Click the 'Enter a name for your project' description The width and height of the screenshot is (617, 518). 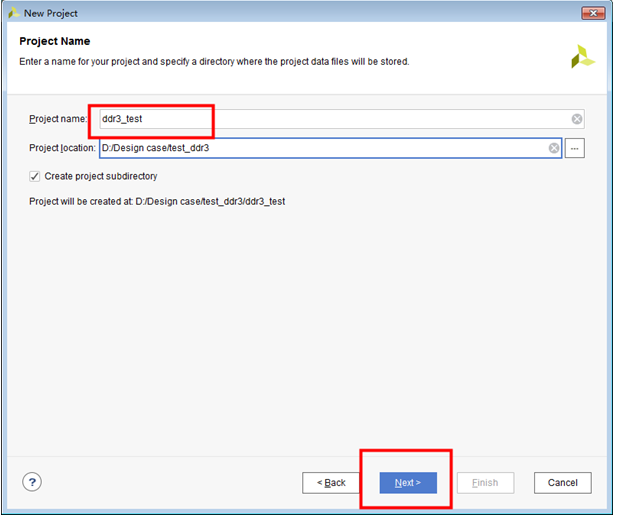coord(215,62)
